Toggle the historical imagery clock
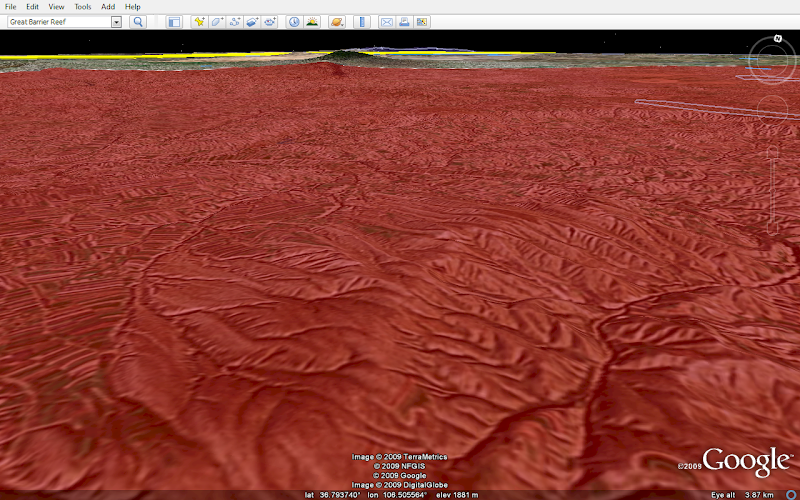800x500 pixels. (x=294, y=22)
